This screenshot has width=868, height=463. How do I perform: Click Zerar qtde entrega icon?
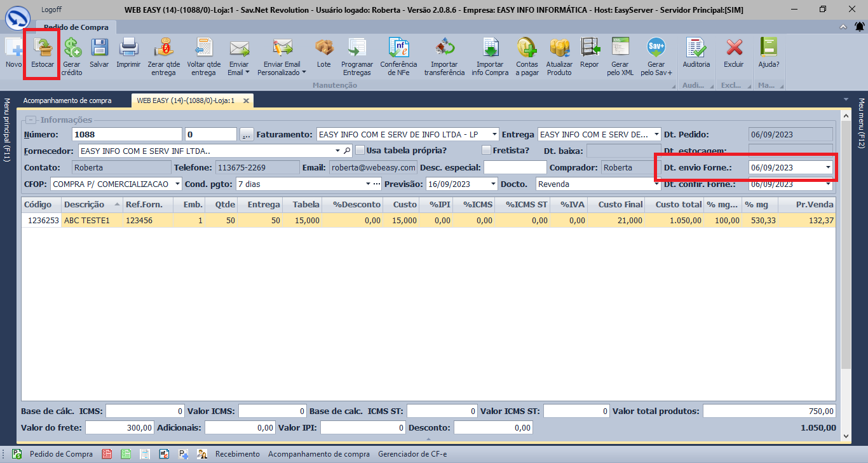[163, 48]
